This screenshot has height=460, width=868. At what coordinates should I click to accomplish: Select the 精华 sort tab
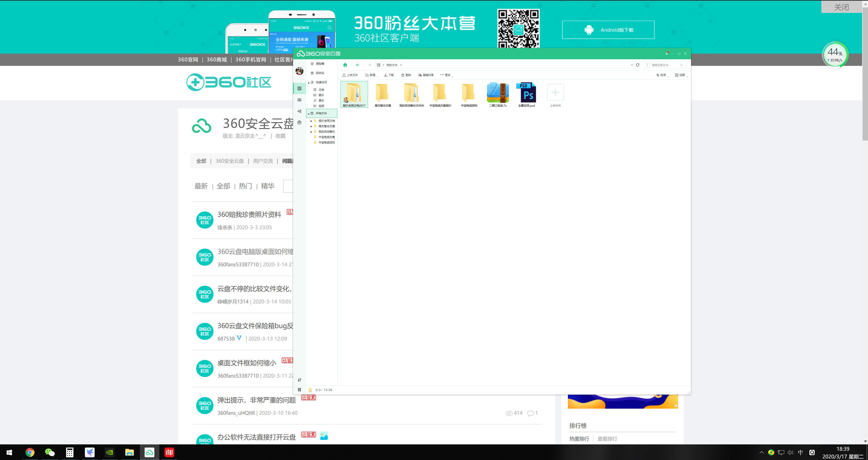pos(268,186)
